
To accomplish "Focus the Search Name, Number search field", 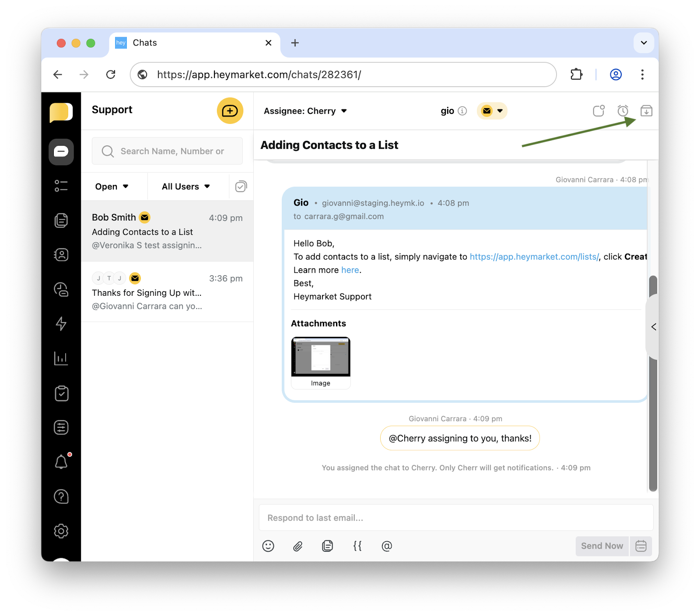I will click(x=167, y=151).
